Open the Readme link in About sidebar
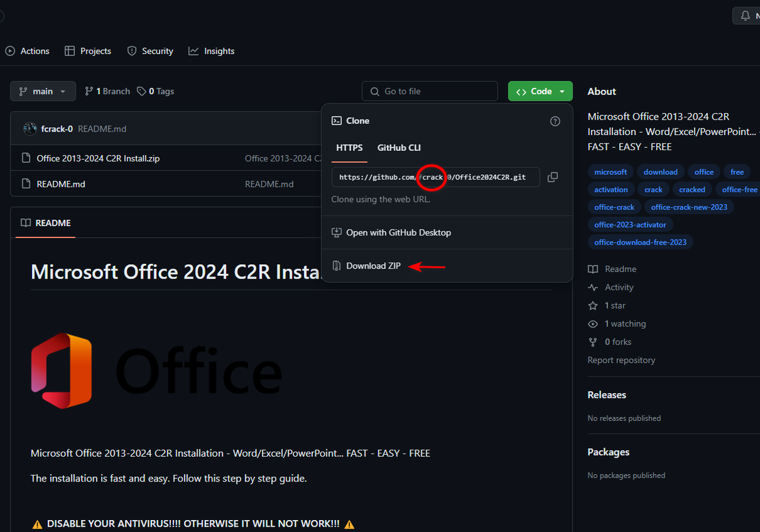The height and width of the screenshot is (532, 760). (620, 269)
